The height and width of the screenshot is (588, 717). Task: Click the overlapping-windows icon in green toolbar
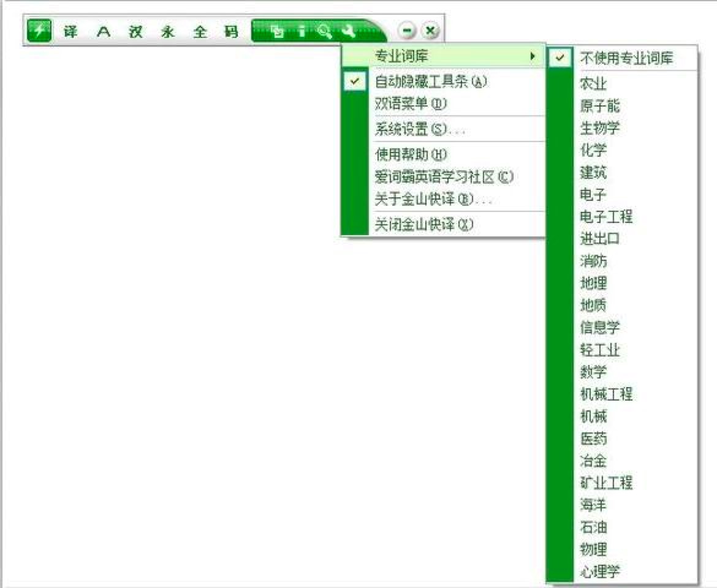coord(277,31)
